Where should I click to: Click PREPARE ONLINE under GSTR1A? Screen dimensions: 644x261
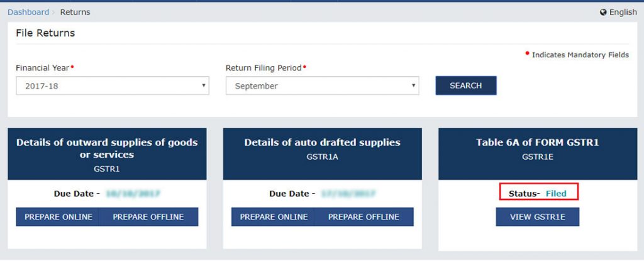pos(274,217)
